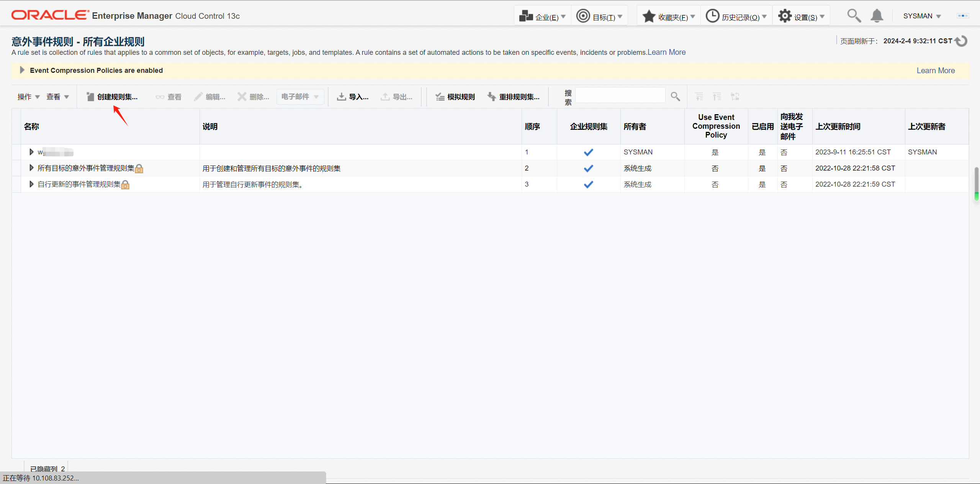This screenshot has width=980, height=484.
Task: Click in the rule set search field
Action: point(620,95)
